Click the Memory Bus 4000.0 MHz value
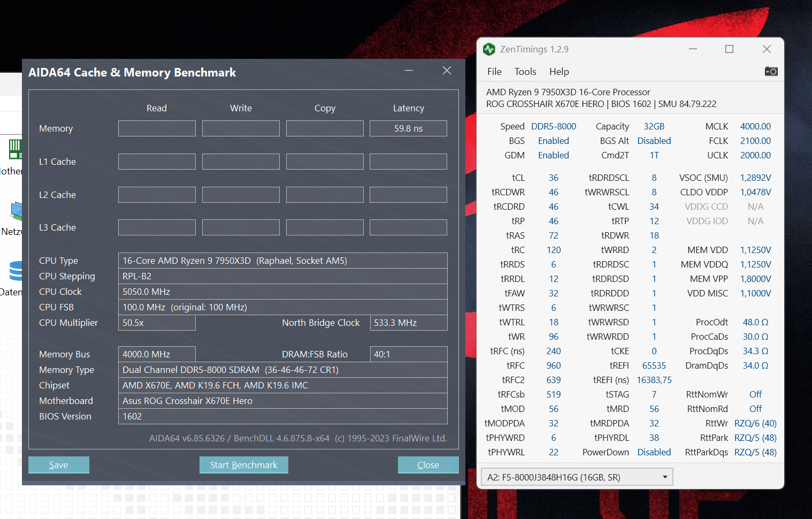The height and width of the screenshot is (519, 812). tap(157, 354)
